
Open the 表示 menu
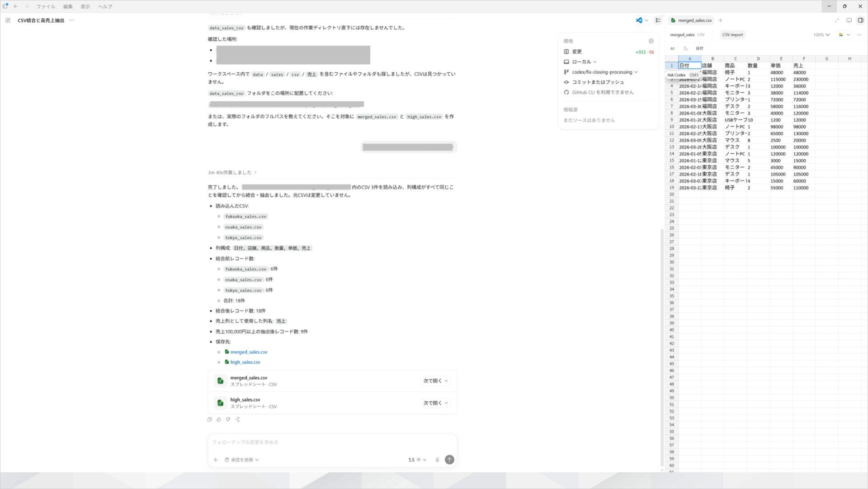[85, 6]
